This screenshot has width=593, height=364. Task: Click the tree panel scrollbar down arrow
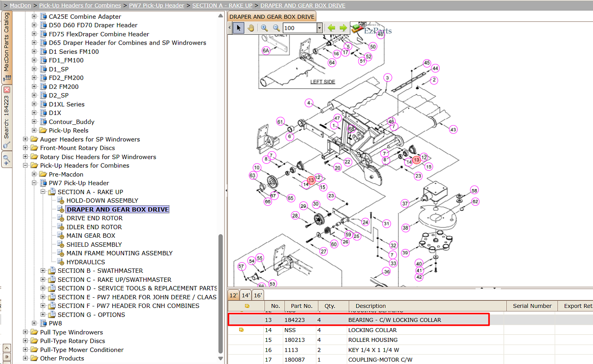(221, 358)
